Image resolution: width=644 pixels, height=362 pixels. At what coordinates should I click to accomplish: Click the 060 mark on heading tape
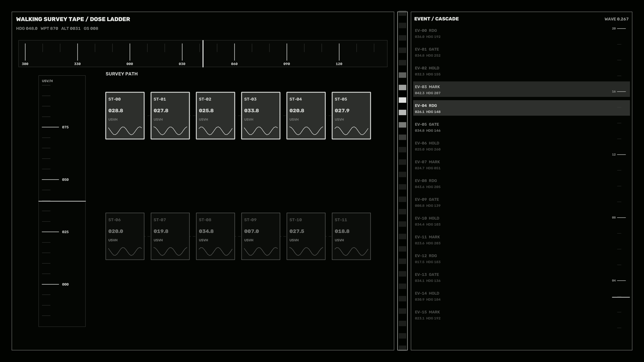(234, 54)
